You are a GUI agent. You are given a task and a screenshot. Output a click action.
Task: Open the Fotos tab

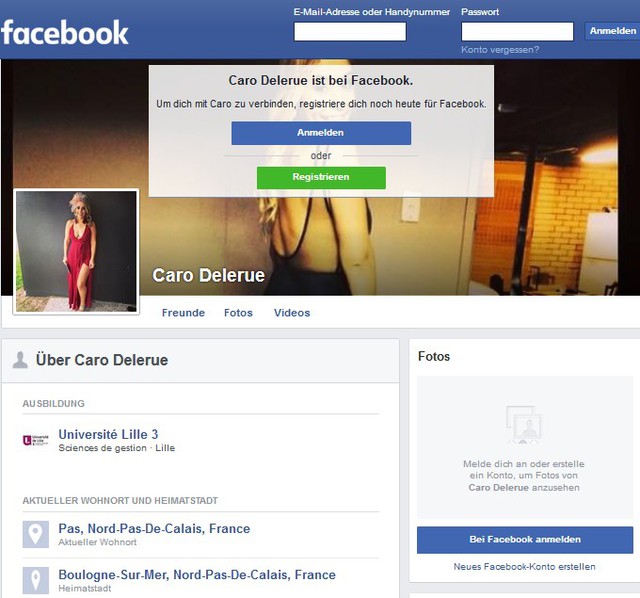click(238, 313)
